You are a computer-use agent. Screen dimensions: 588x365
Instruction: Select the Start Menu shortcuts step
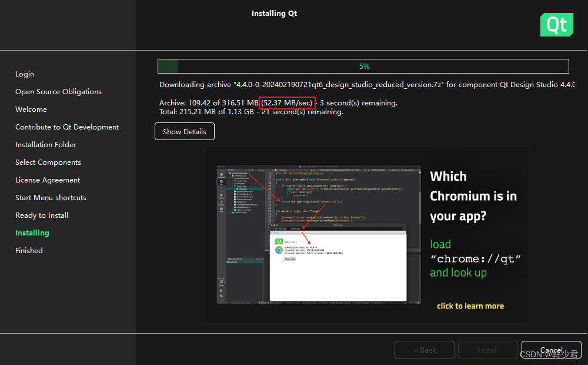click(x=51, y=198)
